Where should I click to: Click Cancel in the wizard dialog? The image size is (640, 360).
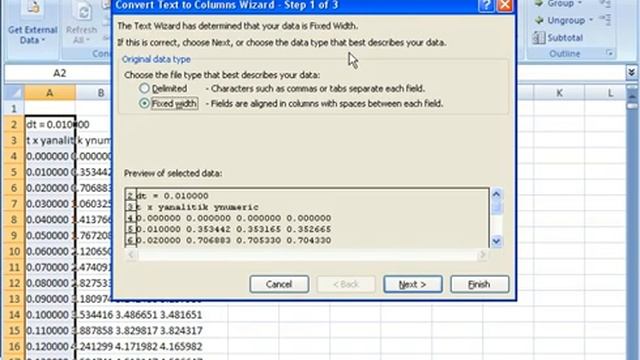[x=279, y=284]
